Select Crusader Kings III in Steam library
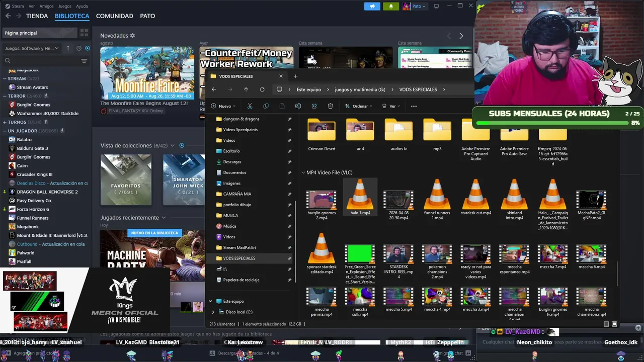Image resolution: width=644 pixels, height=362 pixels. [35, 174]
